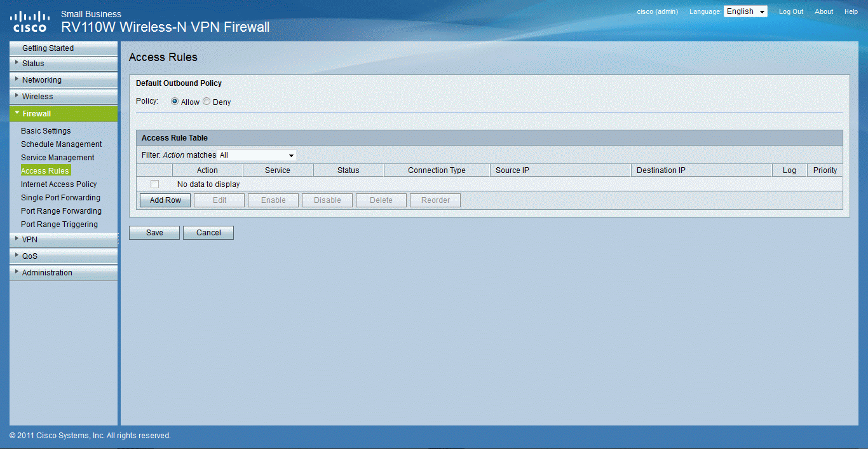Click the Delete button
Screen dimensions: 868x449
click(381, 200)
